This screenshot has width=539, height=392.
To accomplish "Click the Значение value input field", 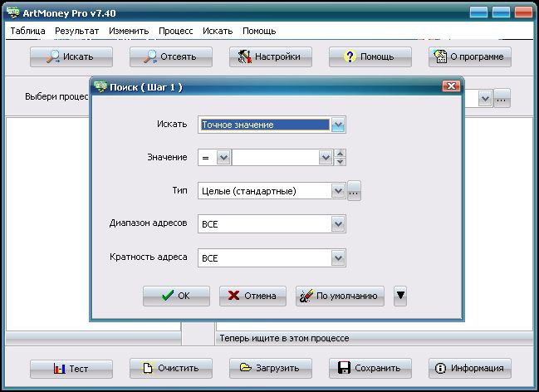I will pos(276,158).
